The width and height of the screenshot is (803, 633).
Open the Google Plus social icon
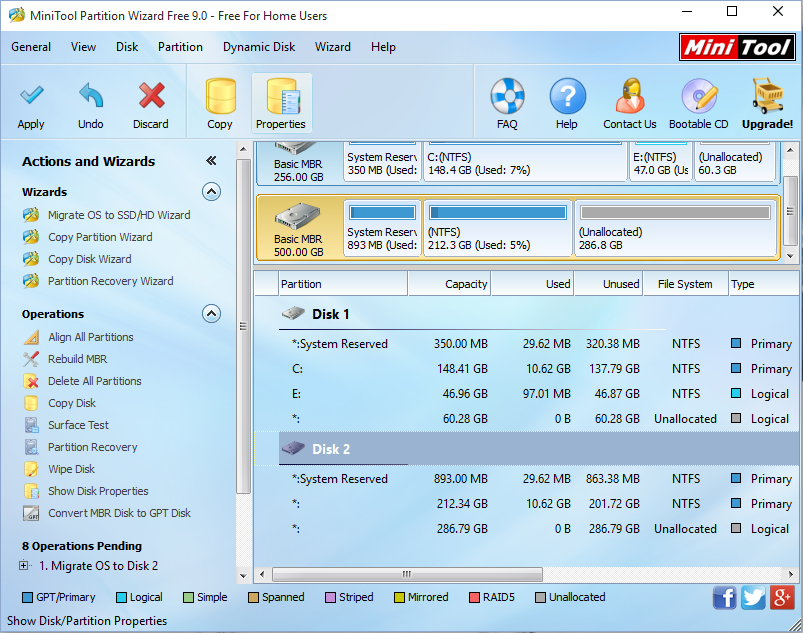pos(783,598)
